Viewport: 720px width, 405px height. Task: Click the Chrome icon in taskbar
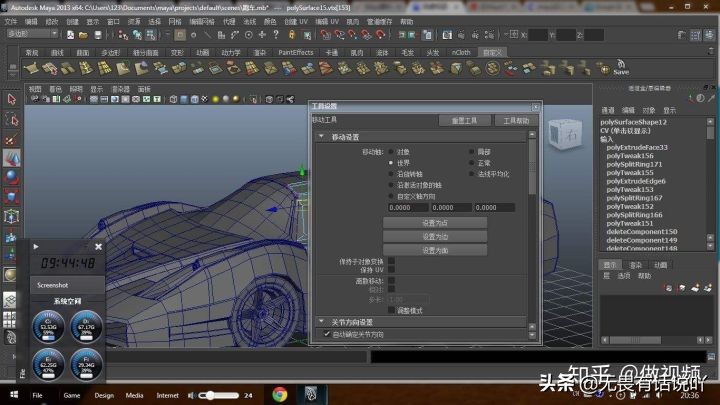(280, 394)
